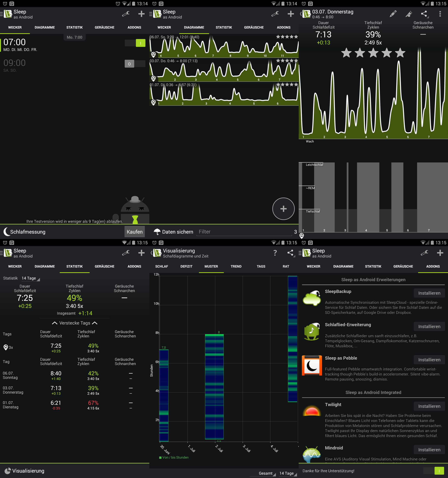
Task: Tap the Daten sichern label
Action: [178, 232]
